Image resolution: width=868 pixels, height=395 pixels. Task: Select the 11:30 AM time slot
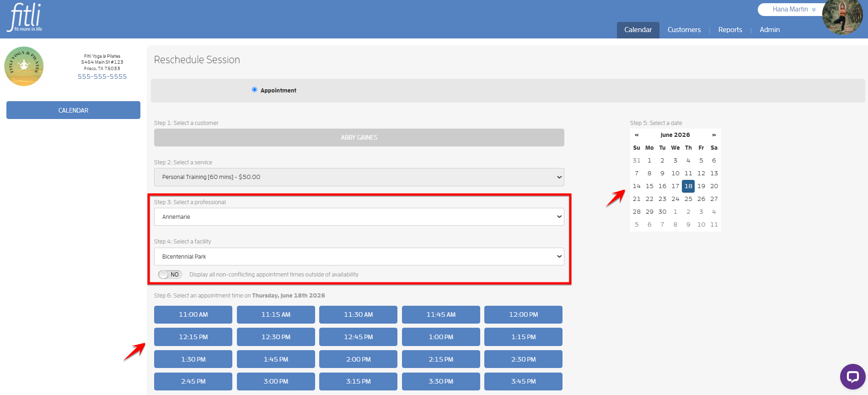click(358, 314)
